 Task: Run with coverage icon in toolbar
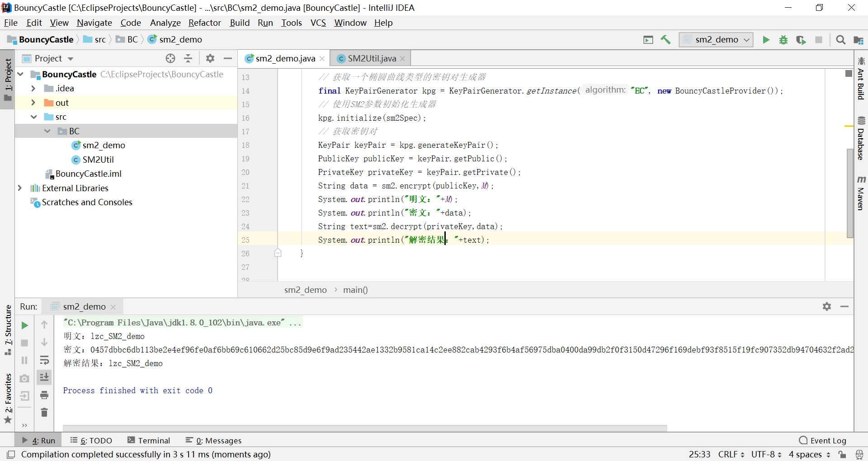pos(801,40)
